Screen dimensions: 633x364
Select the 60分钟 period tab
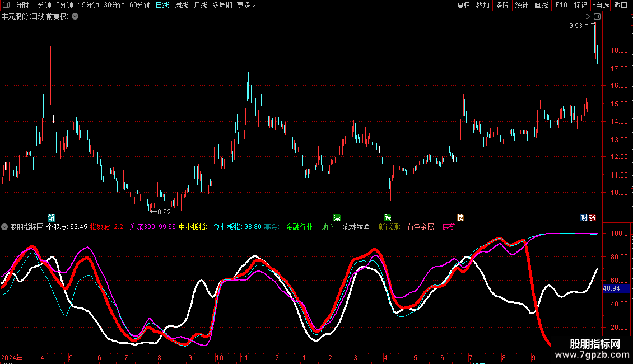click(139, 5)
